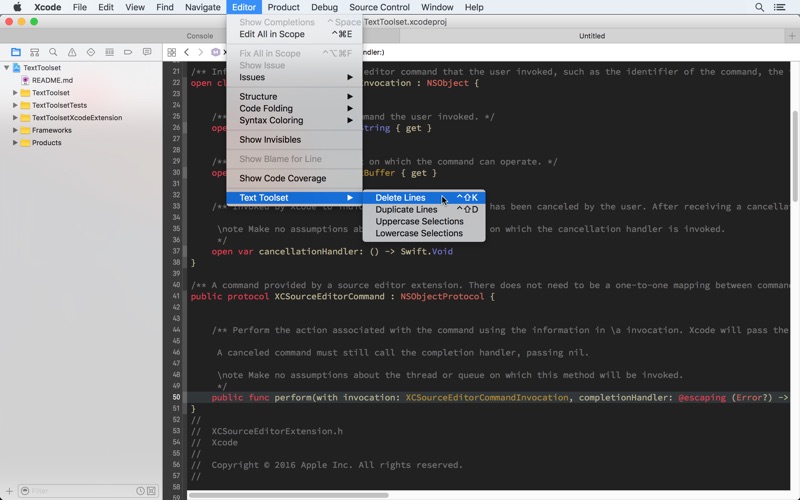Expand the TextToolset folder
Viewport: 800px width, 500px height.
tap(15, 92)
